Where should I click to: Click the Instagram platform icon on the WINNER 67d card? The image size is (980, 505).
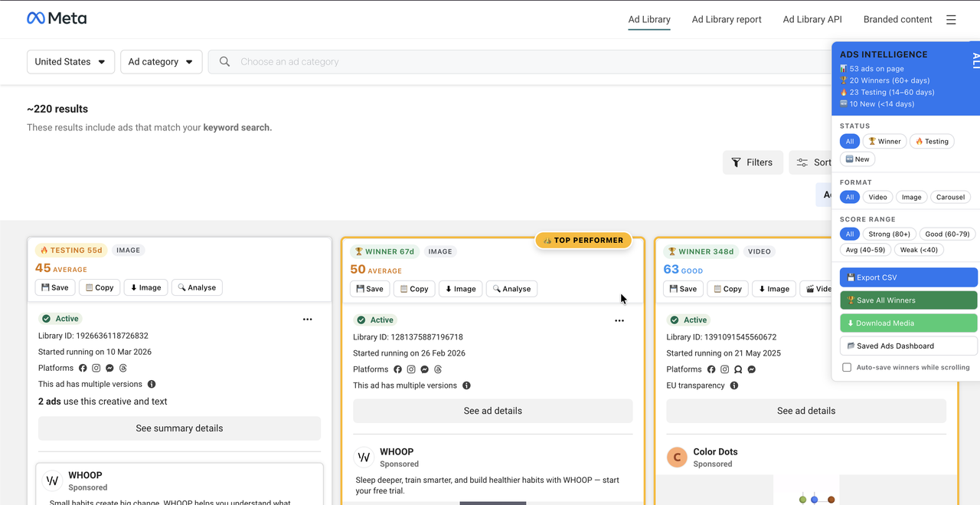411,369
